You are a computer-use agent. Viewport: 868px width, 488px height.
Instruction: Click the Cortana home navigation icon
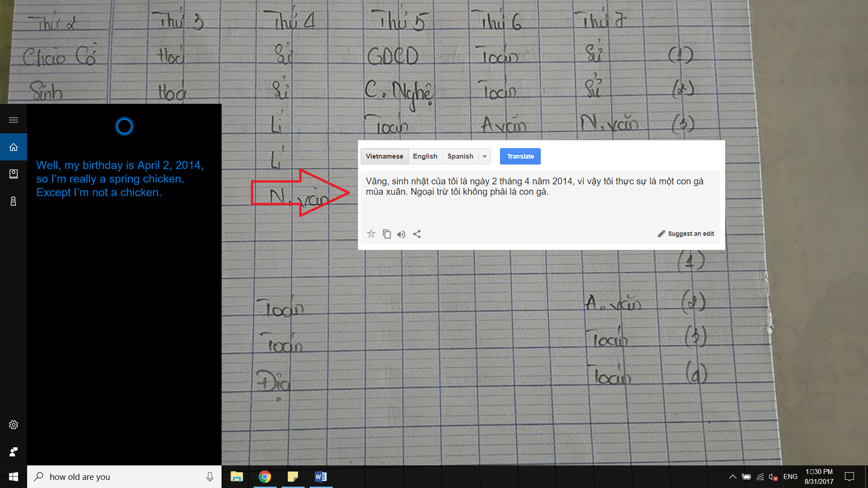13,146
